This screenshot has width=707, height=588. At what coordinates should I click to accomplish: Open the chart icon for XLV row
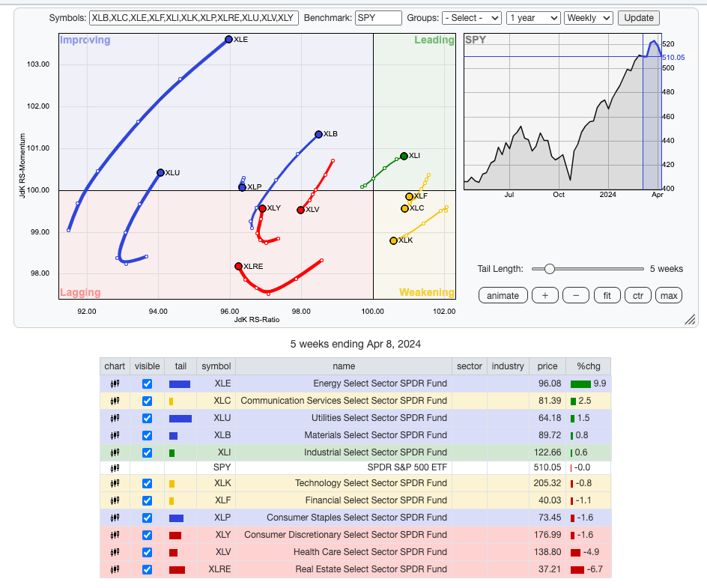[x=115, y=552]
